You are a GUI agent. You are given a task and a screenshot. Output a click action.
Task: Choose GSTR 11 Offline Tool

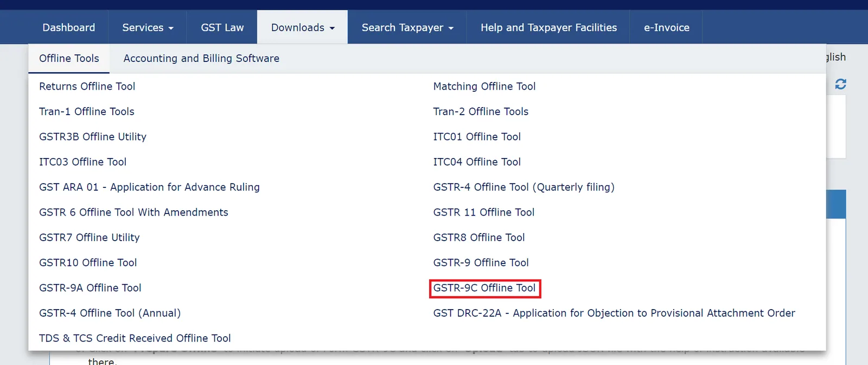click(x=484, y=212)
